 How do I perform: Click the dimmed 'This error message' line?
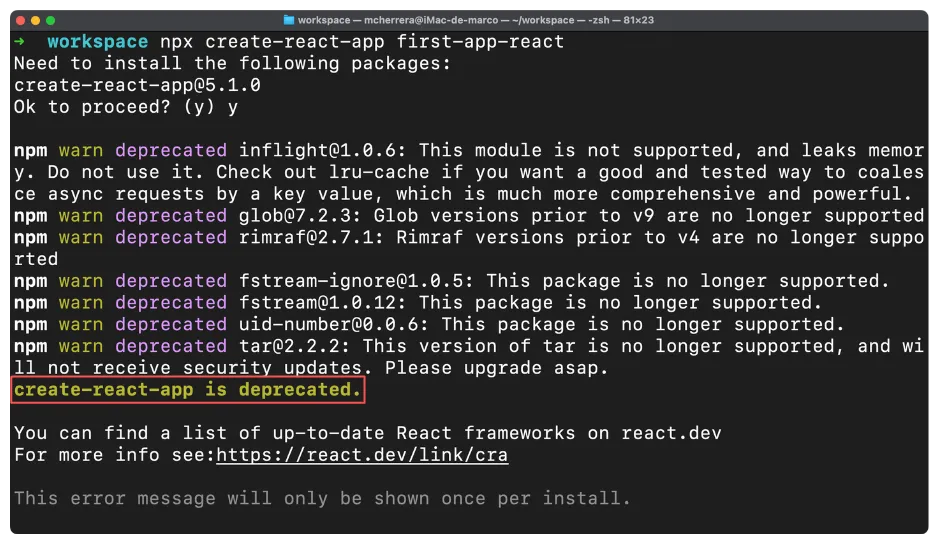tap(322, 498)
